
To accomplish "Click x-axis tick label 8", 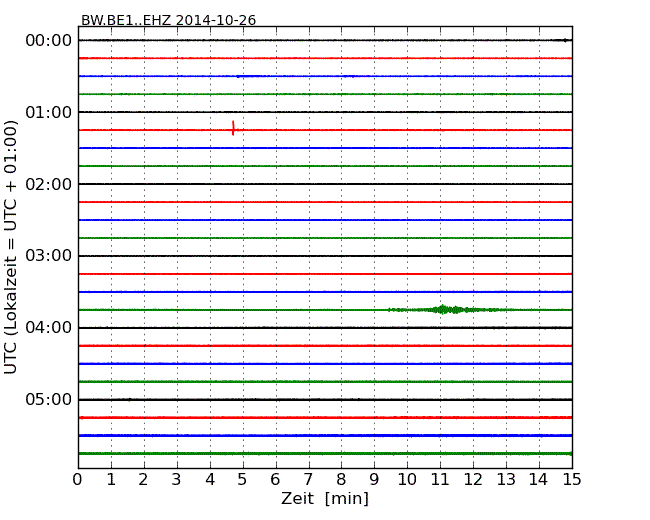I will tap(341, 479).
